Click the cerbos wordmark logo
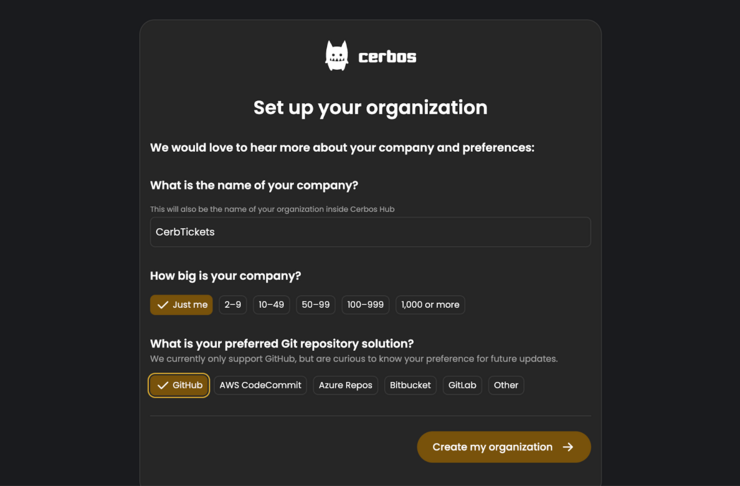 (x=387, y=57)
